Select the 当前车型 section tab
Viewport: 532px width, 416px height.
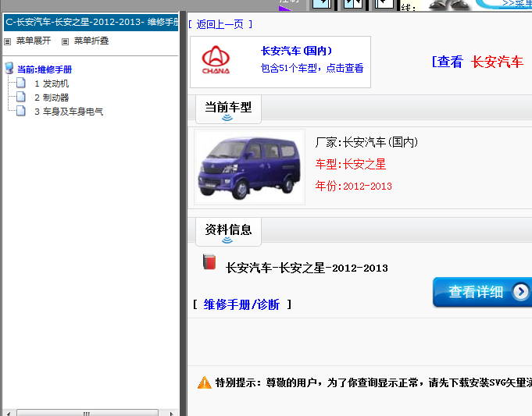[x=228, y=109]
